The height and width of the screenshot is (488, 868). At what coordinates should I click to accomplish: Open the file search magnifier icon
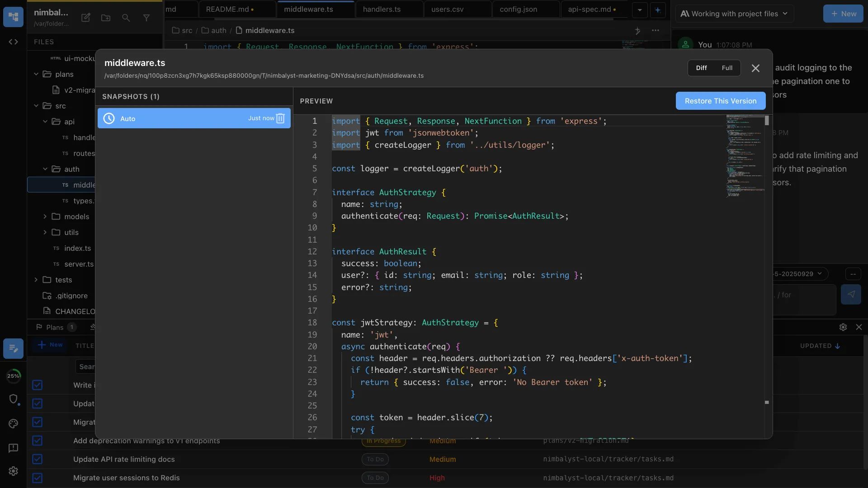point(126,18)
